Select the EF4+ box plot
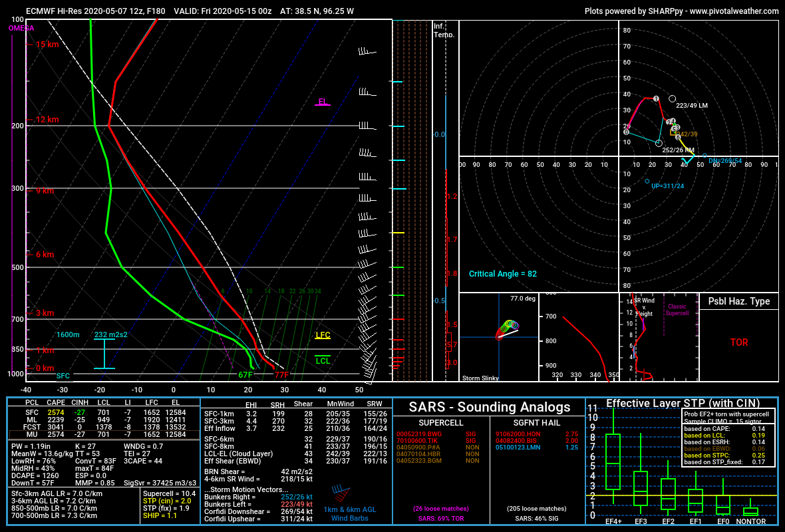The height and width of the screenshot is (532, 785). (613, 462)
